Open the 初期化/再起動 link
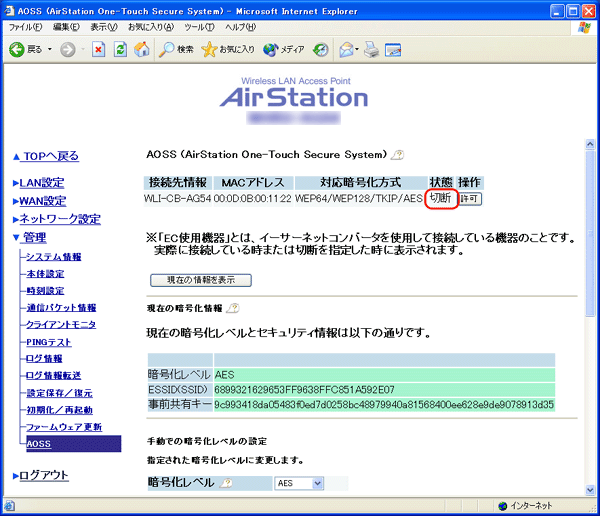Image resolution: width=600 pixels, height=516 pixels. tap(59, 410)
